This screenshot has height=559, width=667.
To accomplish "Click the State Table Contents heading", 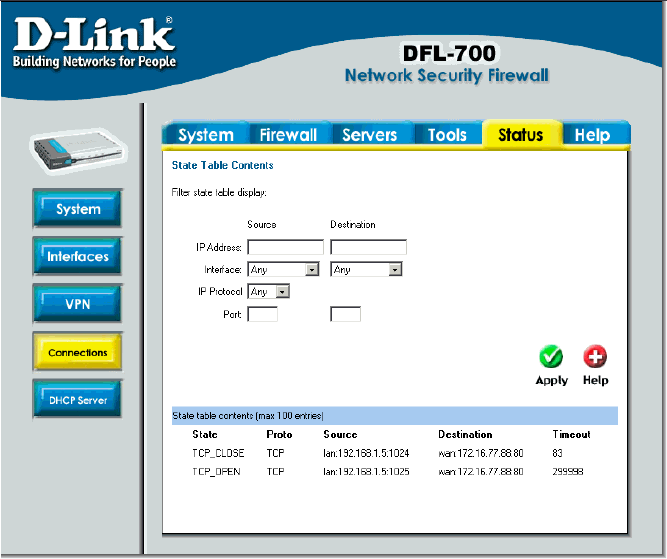I will 222,165.
